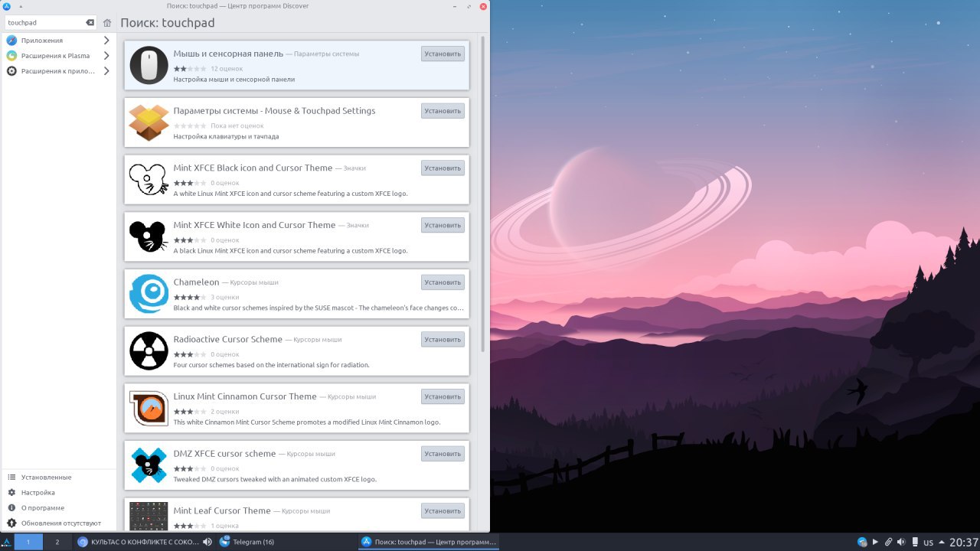Open Расширения к Plasma category

pos(57,56)
